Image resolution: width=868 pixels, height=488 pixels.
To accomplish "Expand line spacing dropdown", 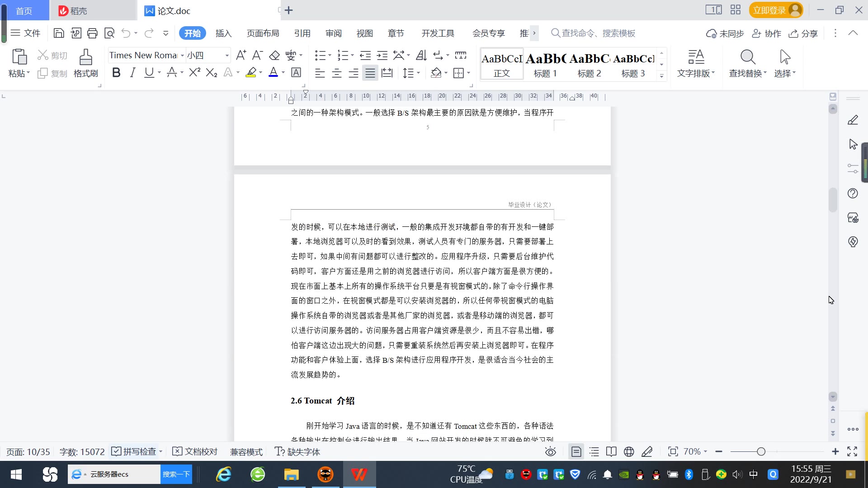I will tap(418, 73).
